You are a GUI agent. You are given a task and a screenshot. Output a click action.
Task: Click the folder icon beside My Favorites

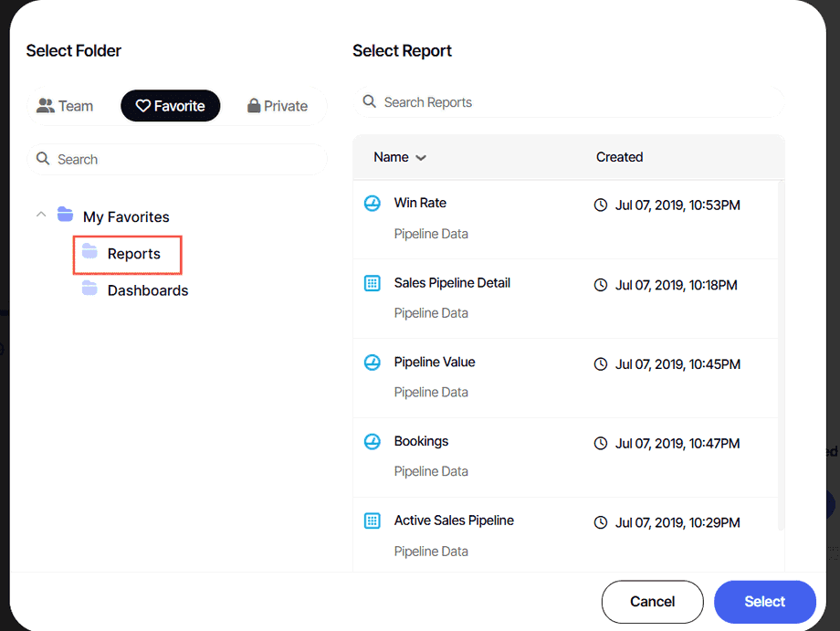coord(65,214)
